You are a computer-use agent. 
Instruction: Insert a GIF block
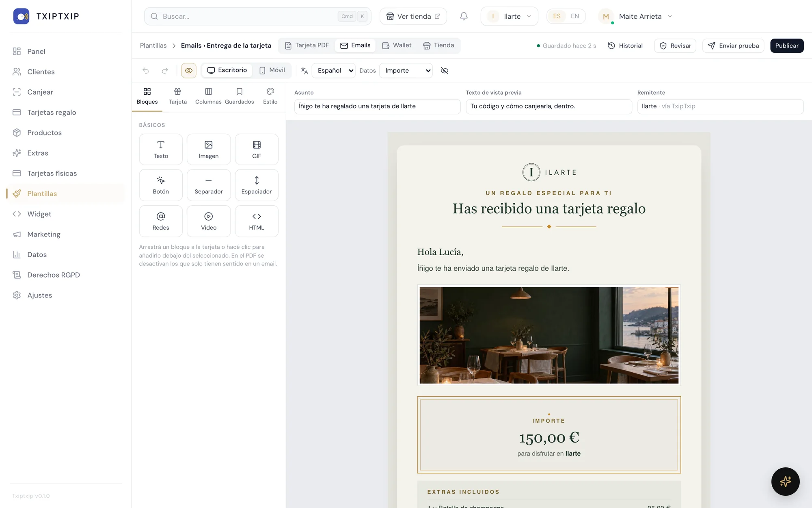pyautogui.click(x=257, y=149)
